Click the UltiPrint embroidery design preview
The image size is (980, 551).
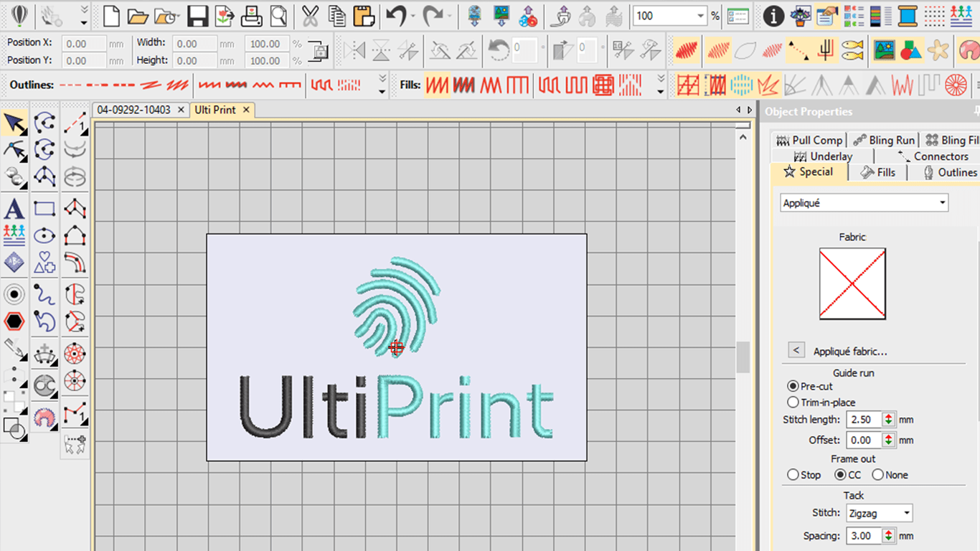[x=396, y=347]
